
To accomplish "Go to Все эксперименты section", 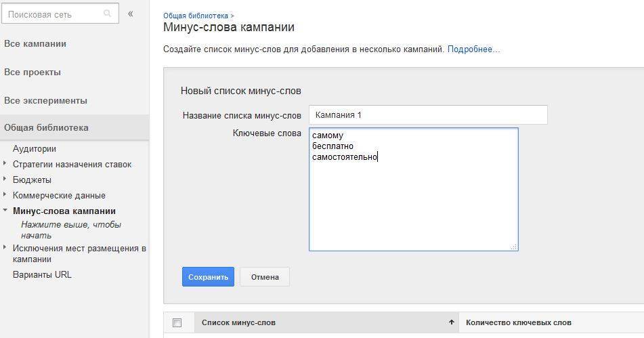I will [x=45, y=101].
